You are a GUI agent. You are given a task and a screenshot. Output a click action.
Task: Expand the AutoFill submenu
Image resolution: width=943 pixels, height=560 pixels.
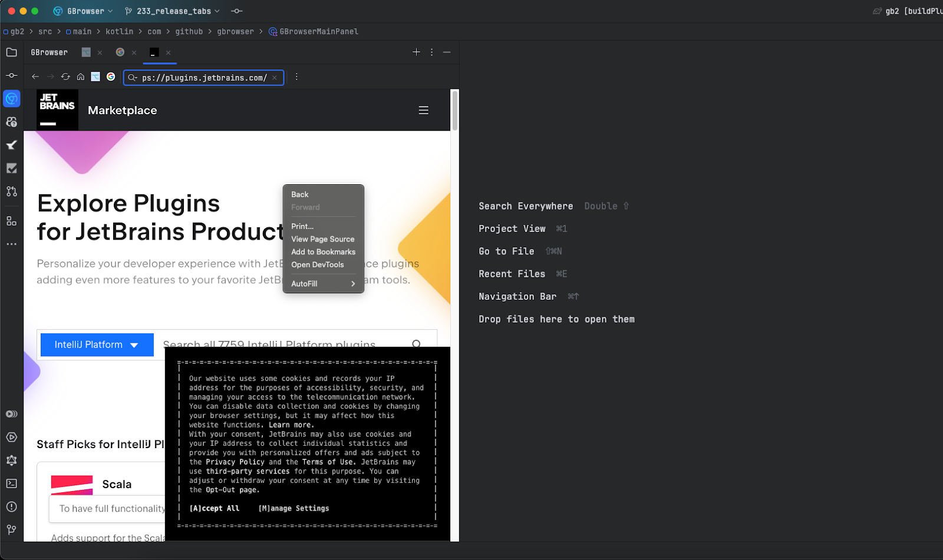coord(323,284)
